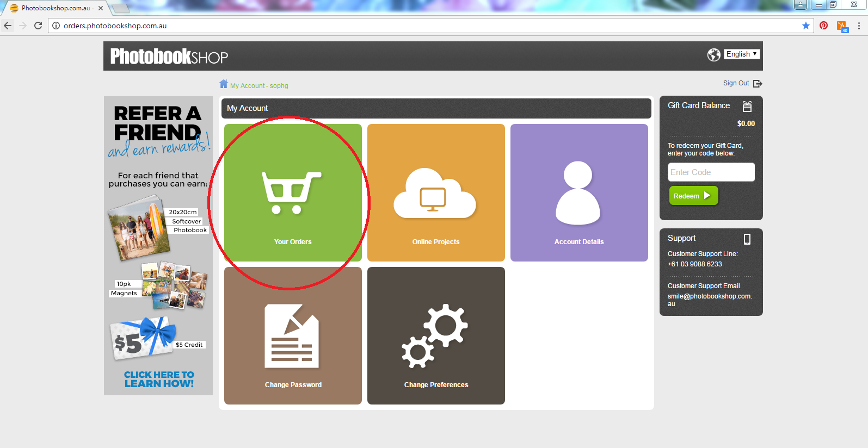Open the Account Details person tile
Screen dimensions: 868x448
point(579,192)
